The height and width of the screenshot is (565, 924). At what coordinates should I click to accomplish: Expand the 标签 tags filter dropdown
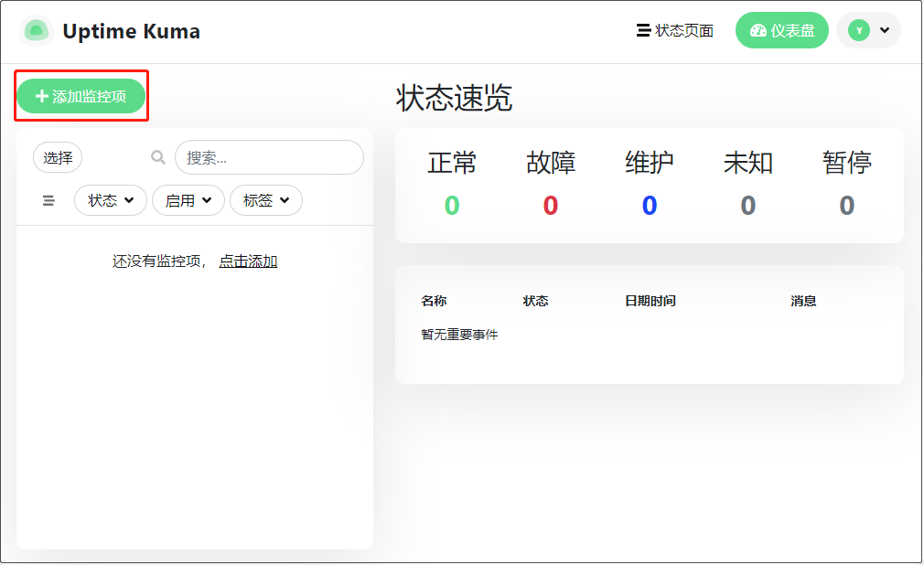pyautogui.click(x=266, y=200)
